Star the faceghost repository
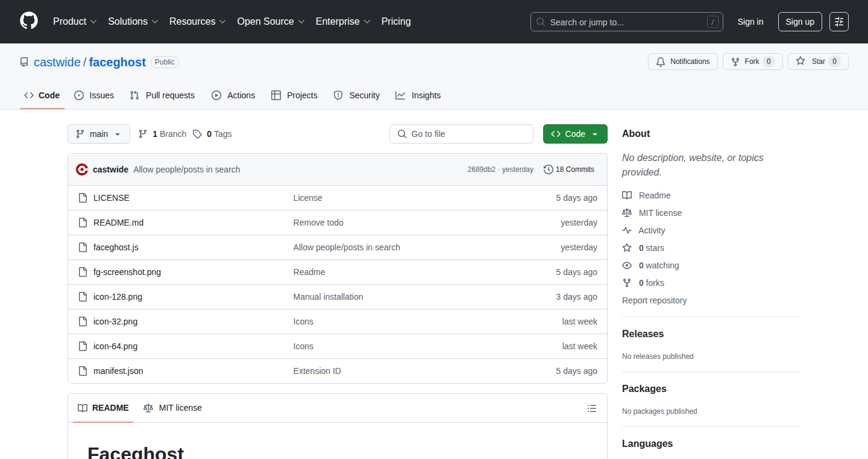 coord(818,62)
